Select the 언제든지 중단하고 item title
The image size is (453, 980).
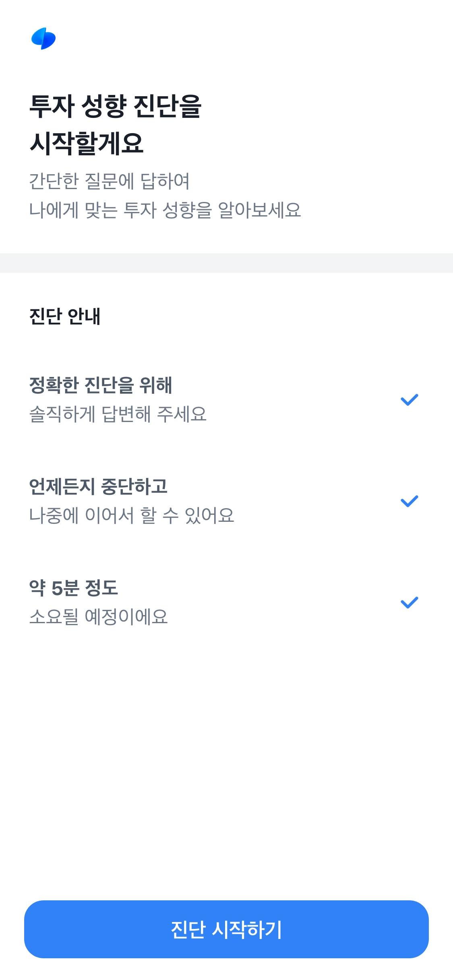tap(98, 486)
